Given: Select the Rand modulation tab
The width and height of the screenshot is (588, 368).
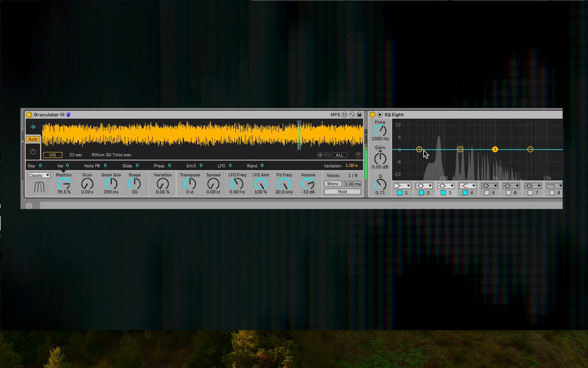Looking at the screenshot, I should click(255, 166).
